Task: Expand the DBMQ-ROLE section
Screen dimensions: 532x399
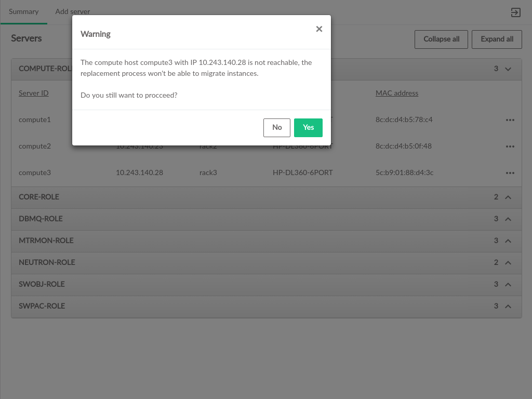Action: tap(508, 219)
